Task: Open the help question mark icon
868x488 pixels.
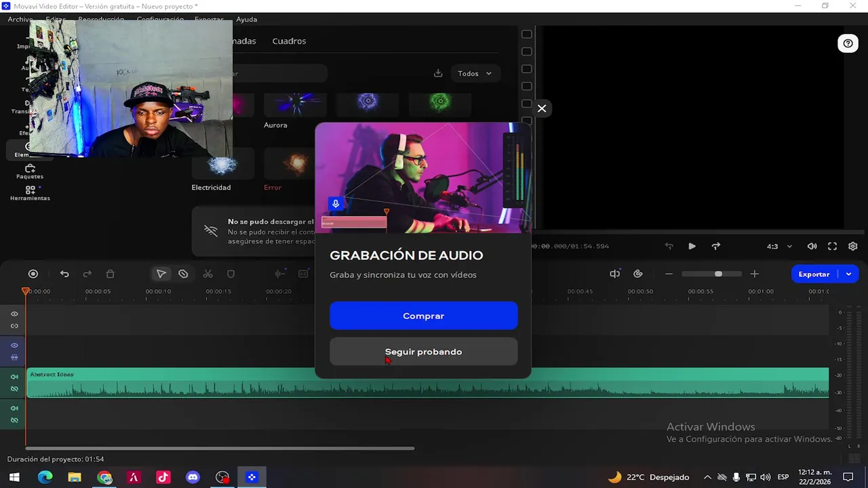Action: click(848, 43)
